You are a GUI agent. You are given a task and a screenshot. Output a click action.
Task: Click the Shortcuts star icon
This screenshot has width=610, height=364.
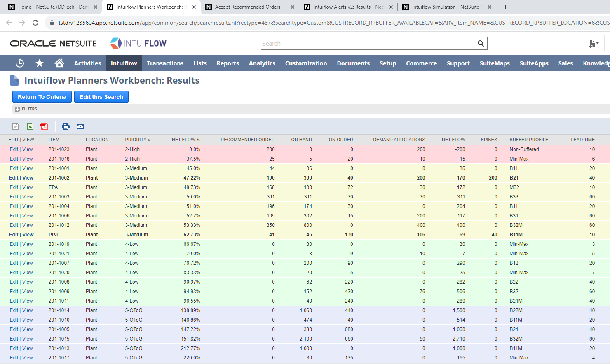(40, 63)
